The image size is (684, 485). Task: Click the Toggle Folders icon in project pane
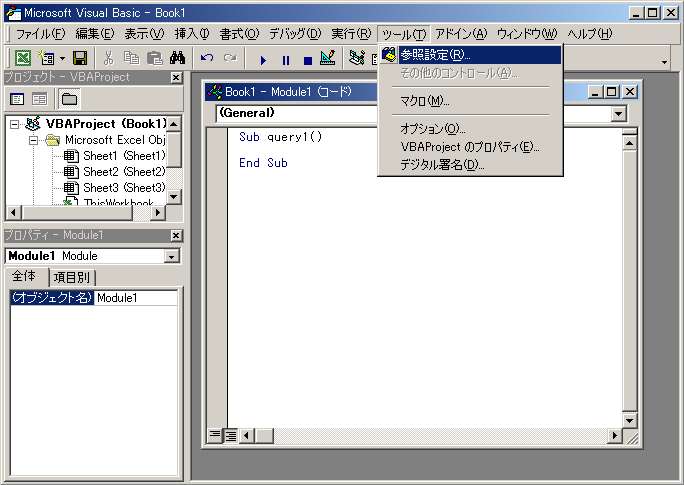pos(69,99)
